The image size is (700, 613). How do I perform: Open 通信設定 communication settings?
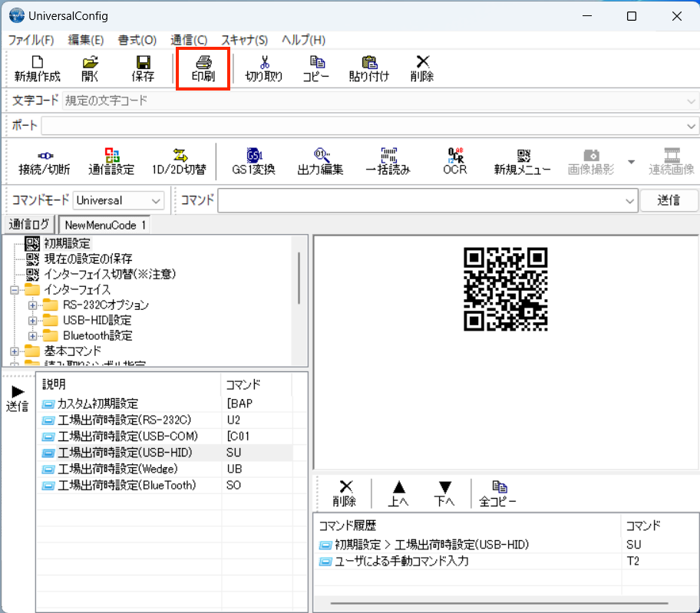(x=111, y=161)
